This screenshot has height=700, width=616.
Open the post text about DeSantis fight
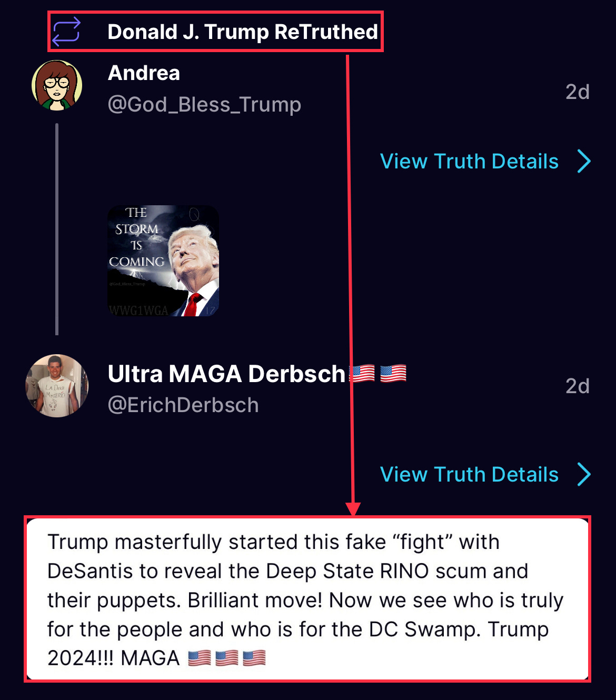pyautogui.click(x=307, y=599)
